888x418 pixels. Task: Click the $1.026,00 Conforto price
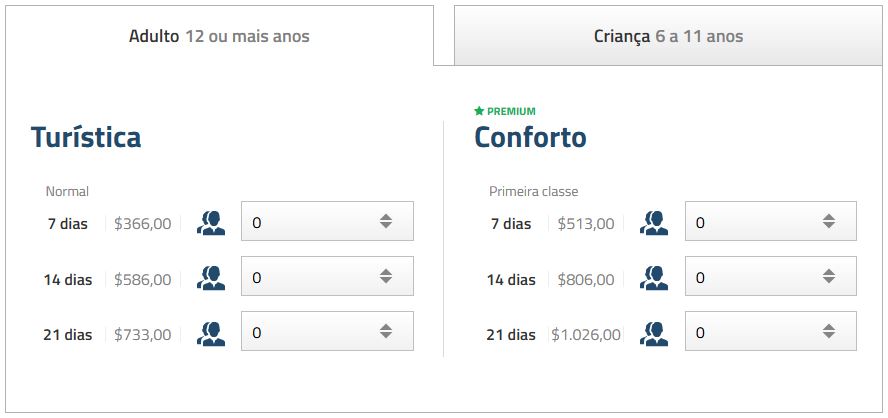(585, 335)
